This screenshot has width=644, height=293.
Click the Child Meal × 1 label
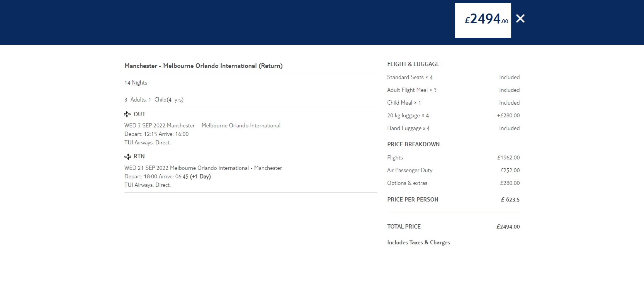tap(404, 103)
